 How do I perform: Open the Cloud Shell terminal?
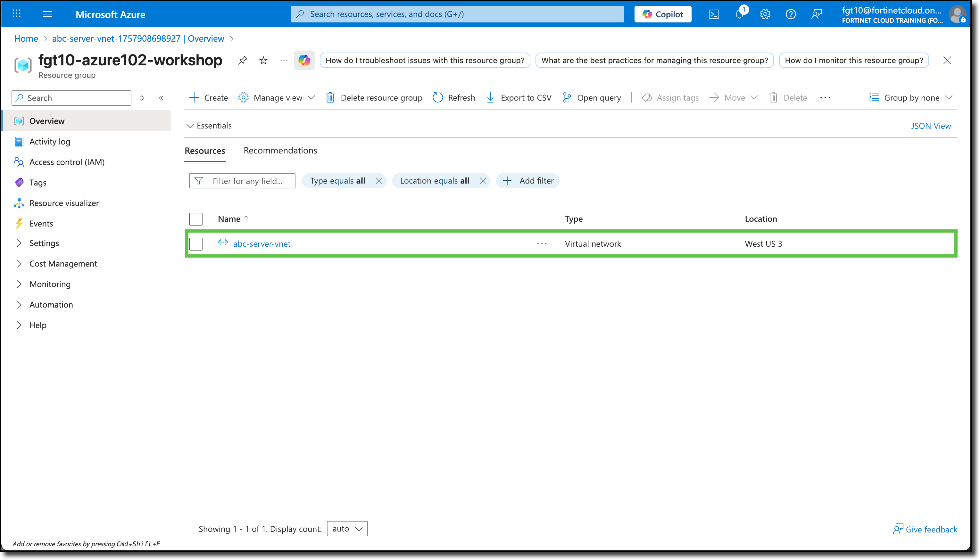click(714, 14)
